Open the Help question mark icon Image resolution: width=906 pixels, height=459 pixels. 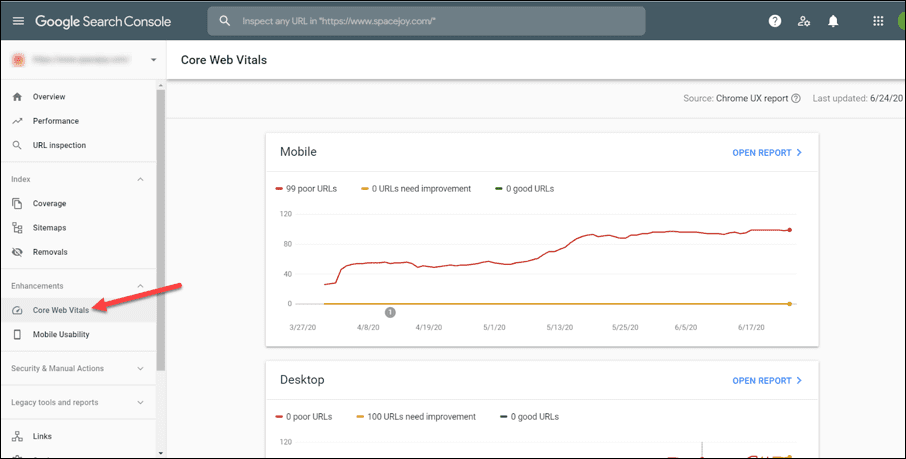point(775,21)
